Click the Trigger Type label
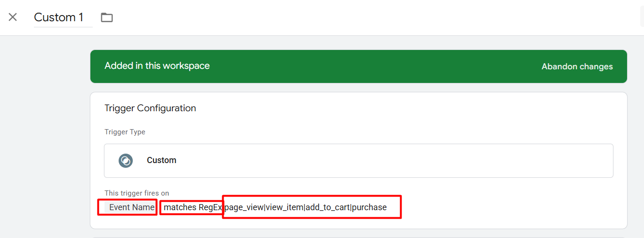Screen dimensions: 644x238 [x=125, y=132]
